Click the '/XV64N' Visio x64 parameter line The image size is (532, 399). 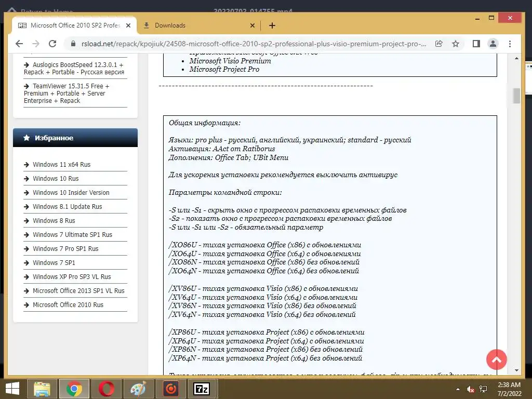262,314
